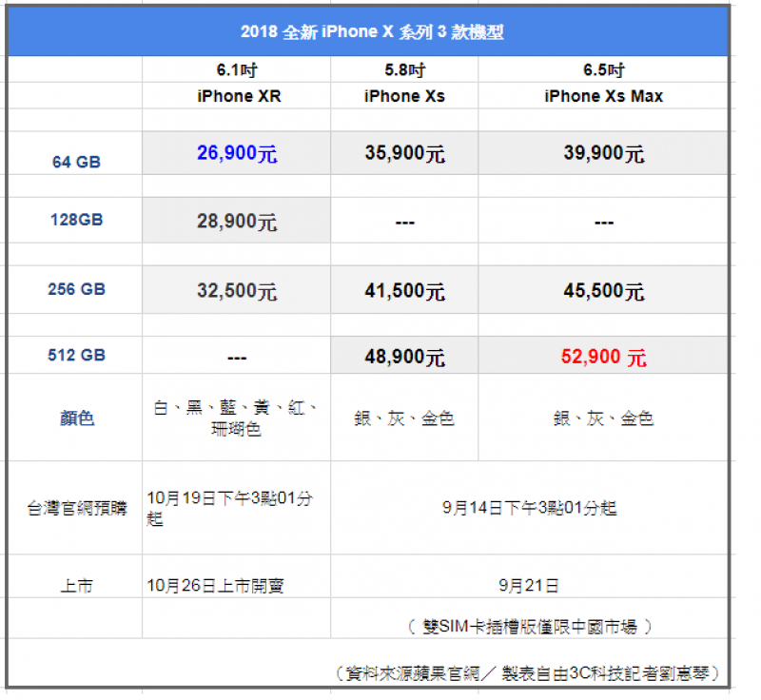Click the 39,900元 price cell
761x700 pixels.
(603, 153)
